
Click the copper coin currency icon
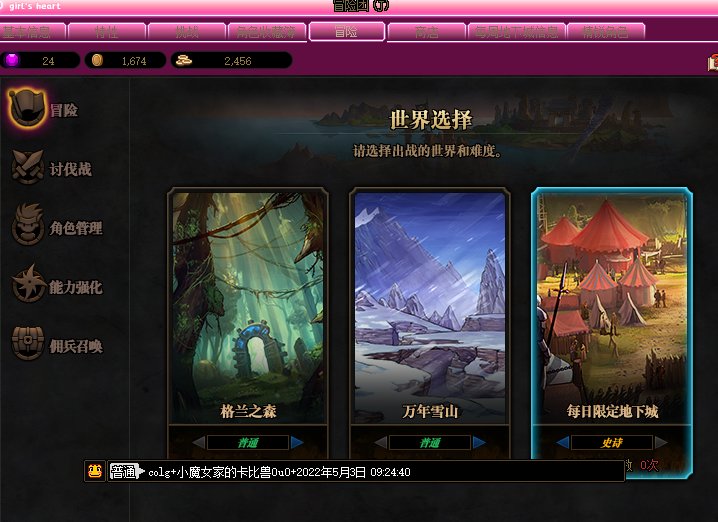tap(97, 60)
